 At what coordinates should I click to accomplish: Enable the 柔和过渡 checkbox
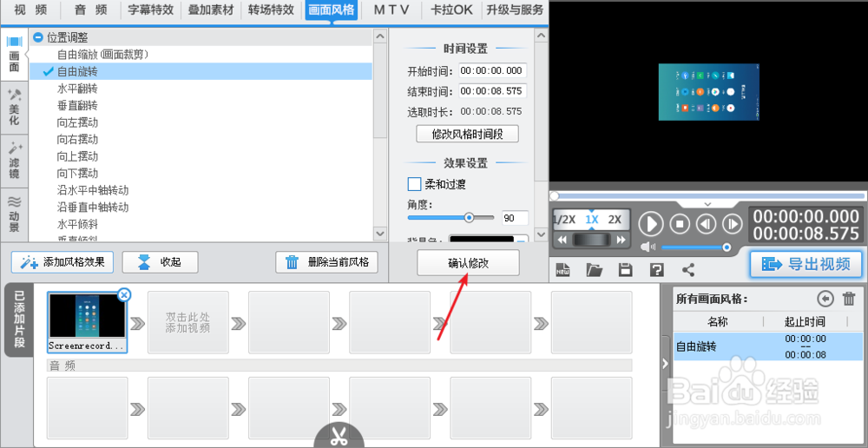pos(414,184)
